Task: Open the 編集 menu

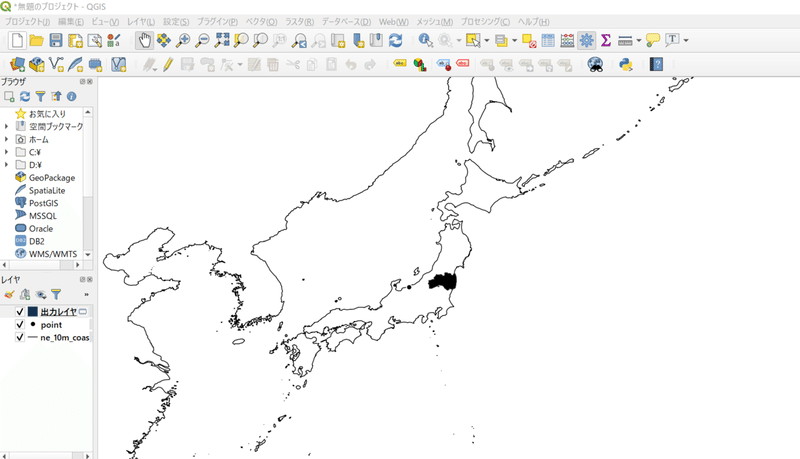Action: click(70, 21)
